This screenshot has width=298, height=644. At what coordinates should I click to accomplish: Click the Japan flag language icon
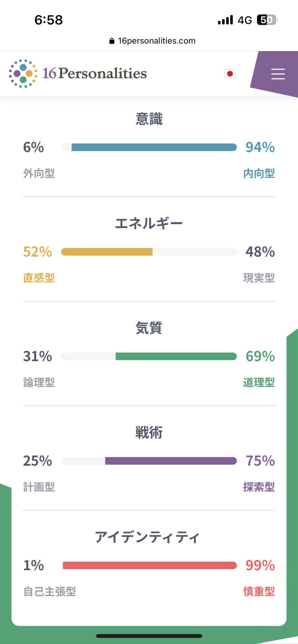point(230,74)
